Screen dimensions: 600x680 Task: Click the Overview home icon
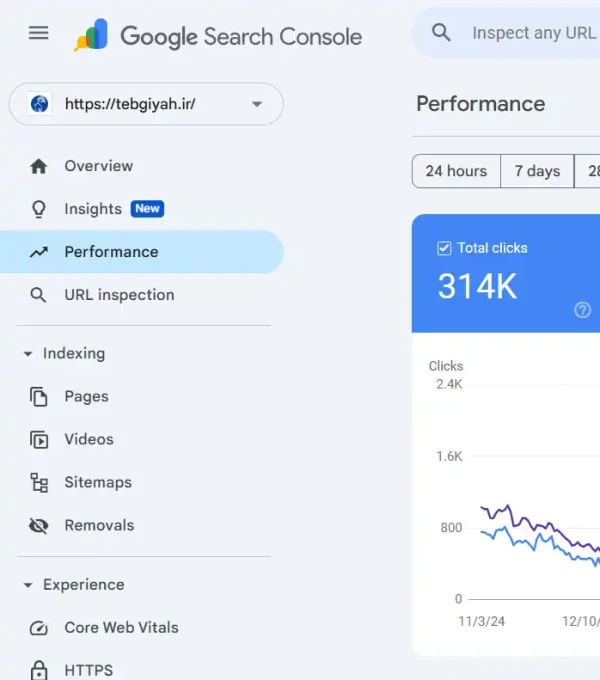(x=39, y=166)
